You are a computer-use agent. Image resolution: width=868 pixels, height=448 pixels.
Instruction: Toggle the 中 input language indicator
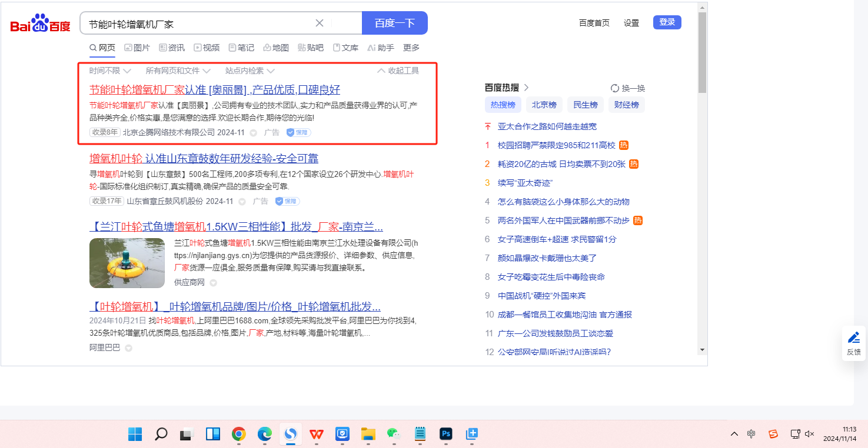tap(751, 434)
